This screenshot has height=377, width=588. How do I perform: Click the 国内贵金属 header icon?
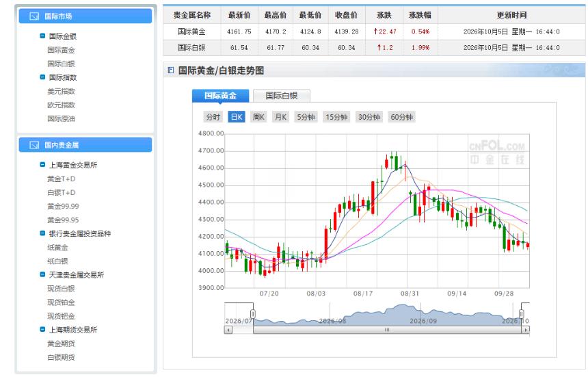34,145
